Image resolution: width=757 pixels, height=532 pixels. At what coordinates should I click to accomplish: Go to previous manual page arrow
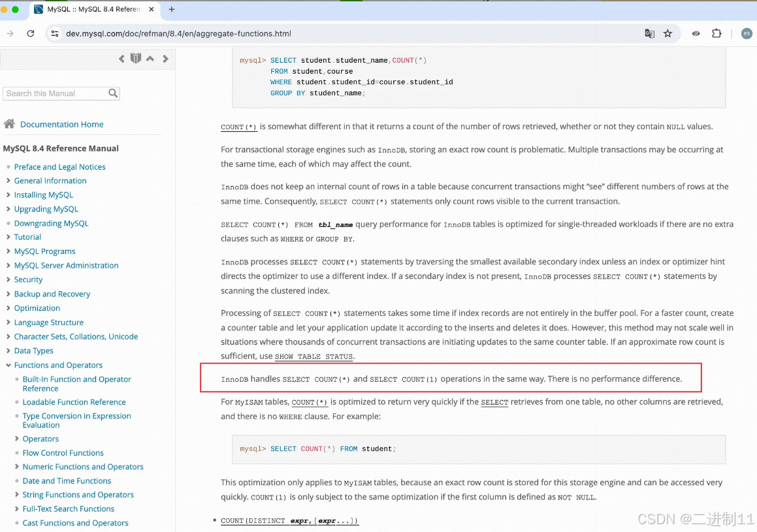pyautogui.click(x=121, y=59)
